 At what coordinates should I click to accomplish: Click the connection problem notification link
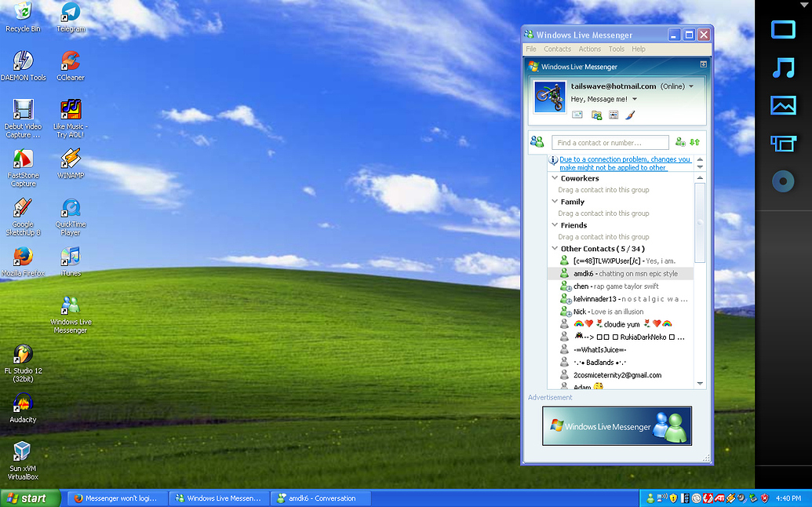625,164
